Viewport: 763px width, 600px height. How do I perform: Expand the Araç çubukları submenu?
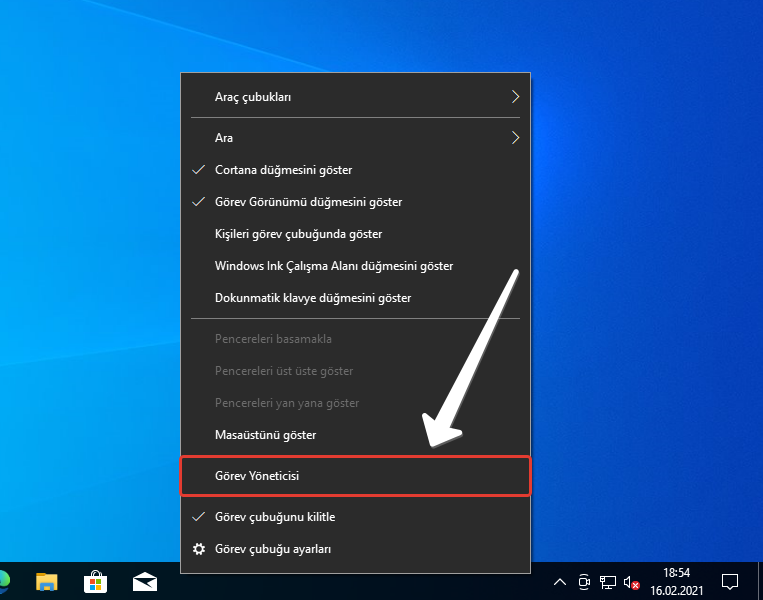point(355,97)
